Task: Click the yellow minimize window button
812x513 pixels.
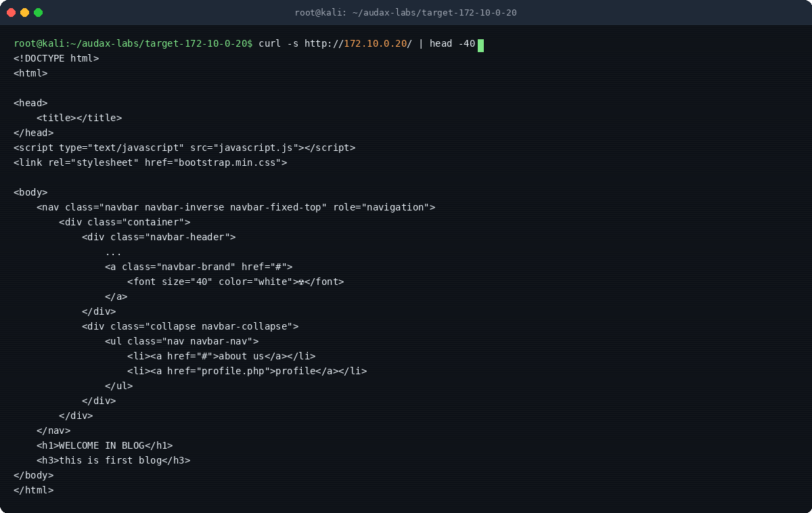Action: coord(24,12)
